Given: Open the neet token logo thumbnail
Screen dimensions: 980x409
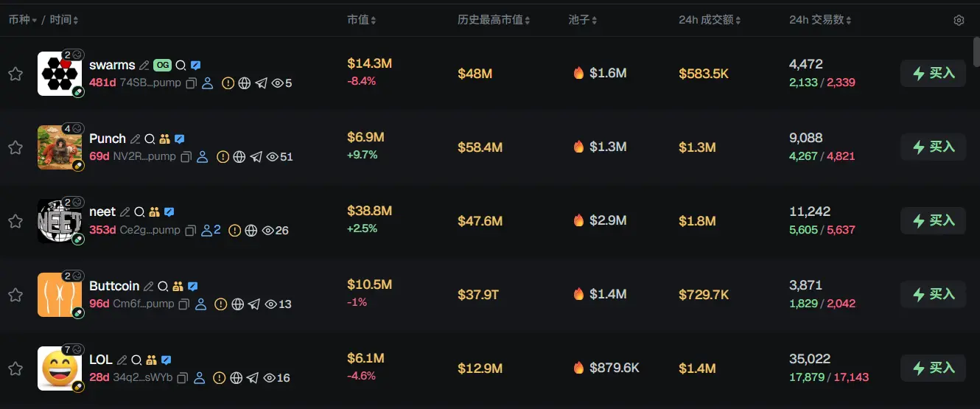Looking at the screenshot, I should coord(59,221).
